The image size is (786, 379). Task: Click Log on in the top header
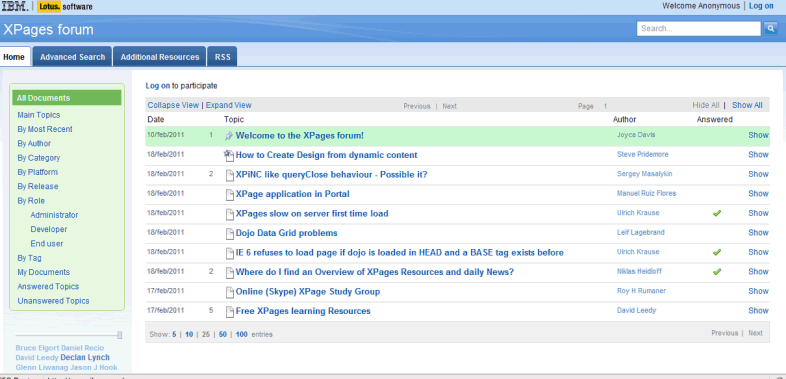761,6
